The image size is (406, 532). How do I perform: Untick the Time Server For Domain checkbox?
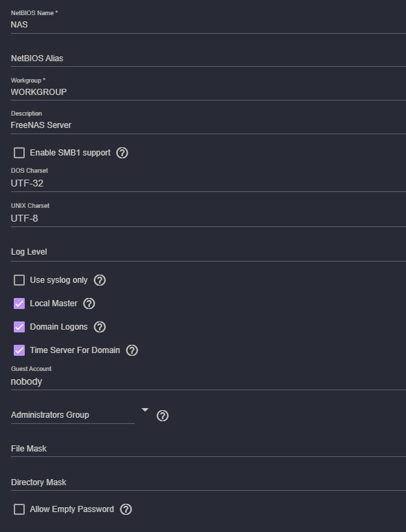19,350
